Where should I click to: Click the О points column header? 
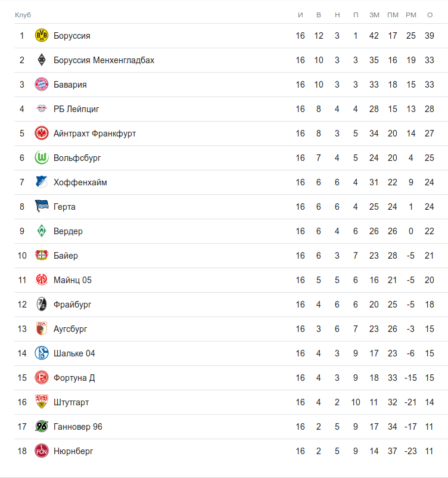[x=430, y=14]
